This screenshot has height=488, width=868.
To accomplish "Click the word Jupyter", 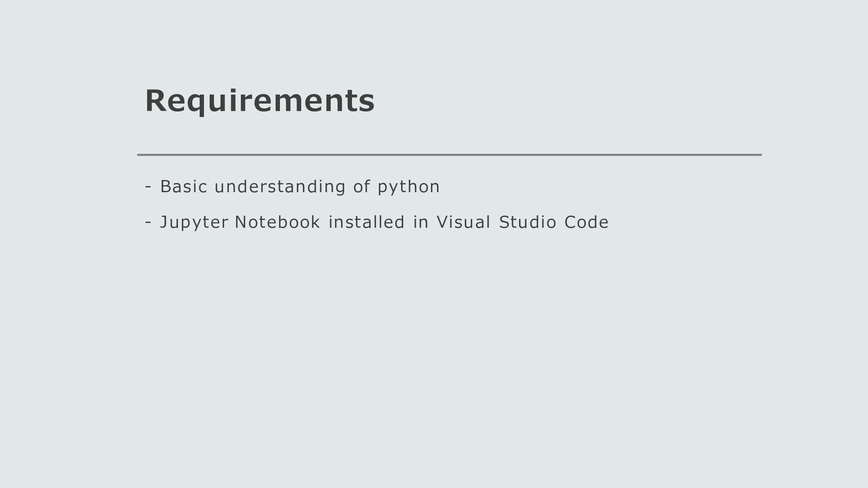I will 194,223.
